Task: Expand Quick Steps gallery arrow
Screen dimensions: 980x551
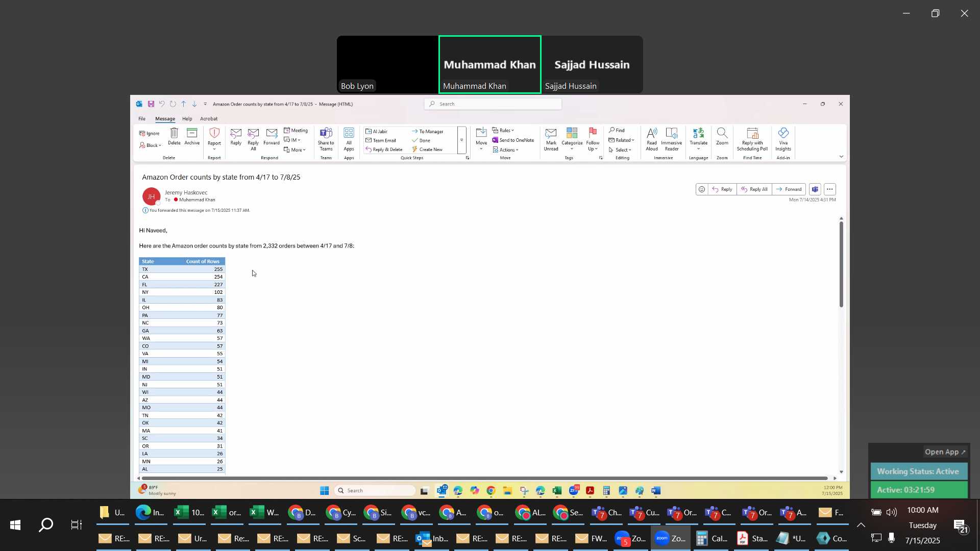Action: pos(462,140)
